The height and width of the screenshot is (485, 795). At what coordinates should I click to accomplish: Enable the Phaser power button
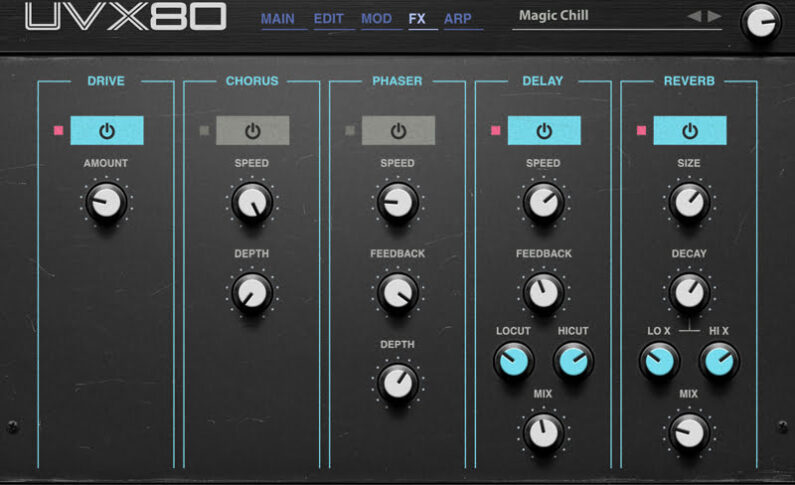[x=398, y=131]
